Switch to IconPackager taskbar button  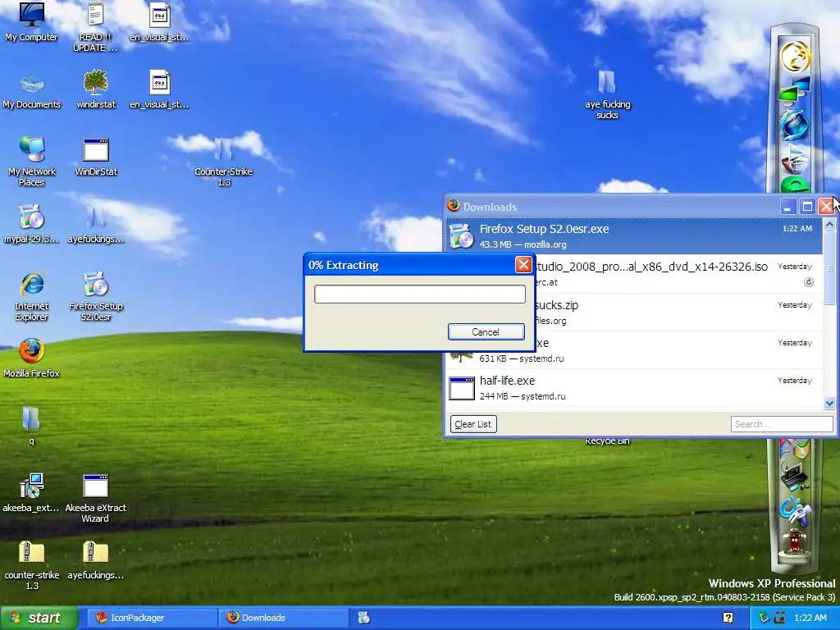click(150, 618)
